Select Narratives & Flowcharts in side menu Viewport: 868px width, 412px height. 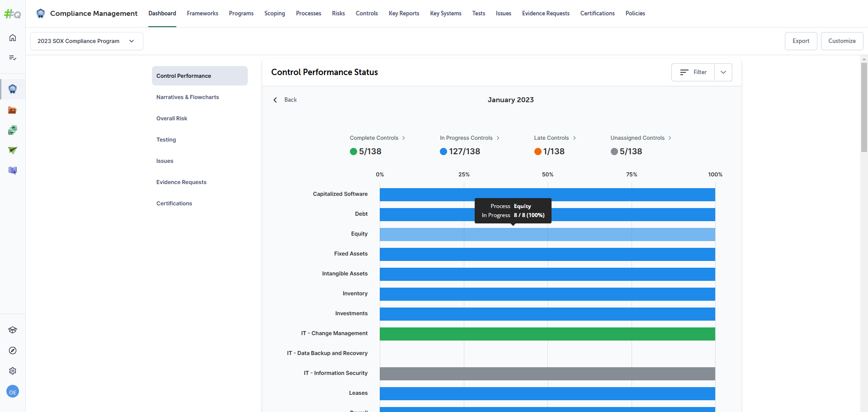(188, 97)
